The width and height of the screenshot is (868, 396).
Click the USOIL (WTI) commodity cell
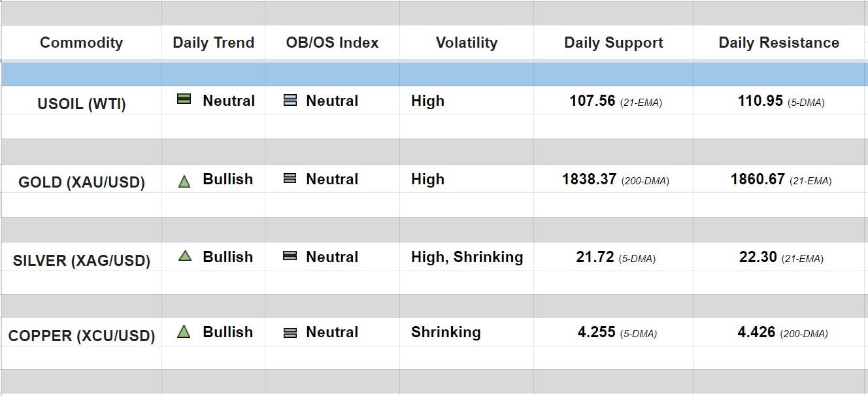[82, 104]
